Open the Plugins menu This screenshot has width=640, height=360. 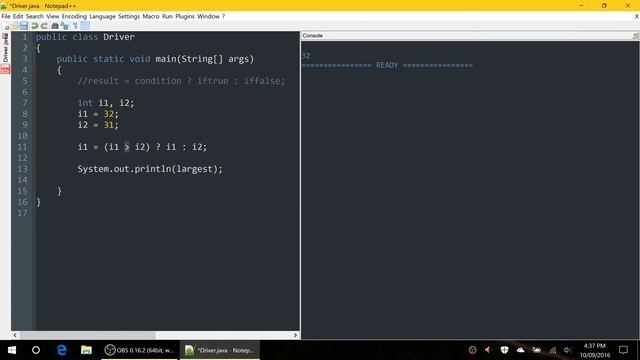tap(185, 16)
